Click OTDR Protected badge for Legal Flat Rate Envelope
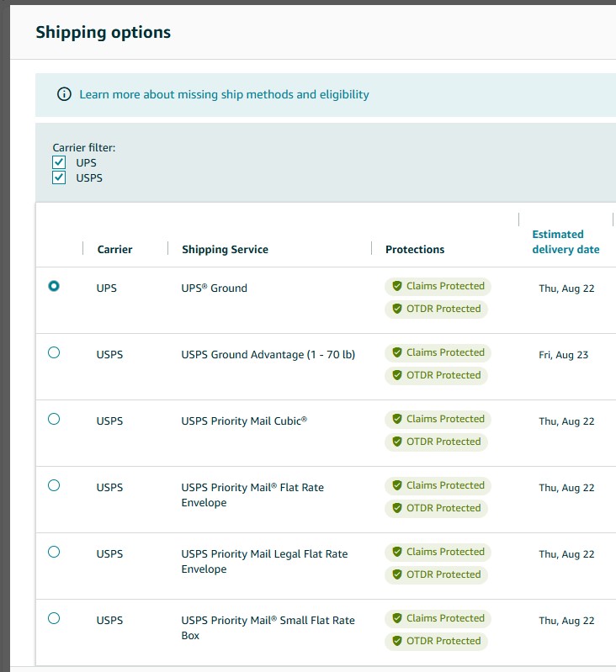 (x=436, y=574)
